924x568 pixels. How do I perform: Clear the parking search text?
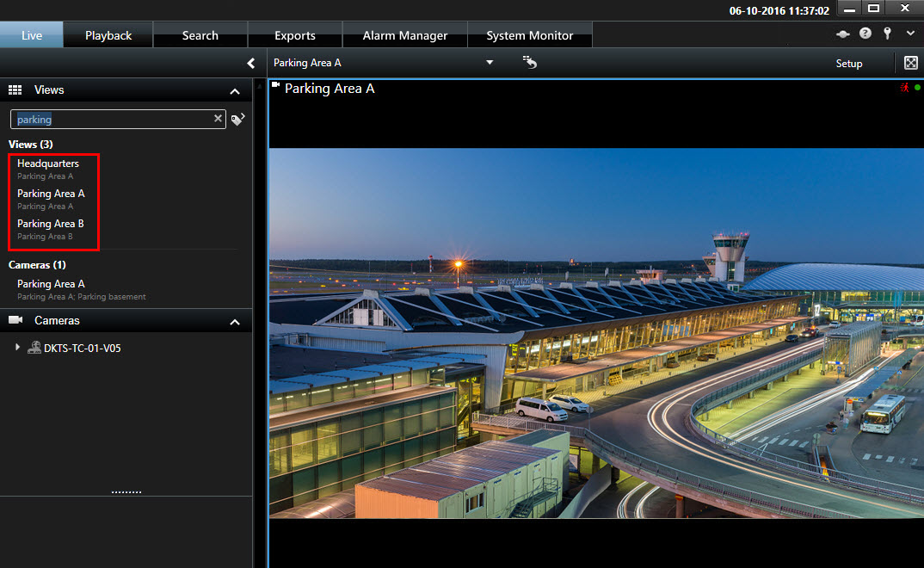point(218,120)
